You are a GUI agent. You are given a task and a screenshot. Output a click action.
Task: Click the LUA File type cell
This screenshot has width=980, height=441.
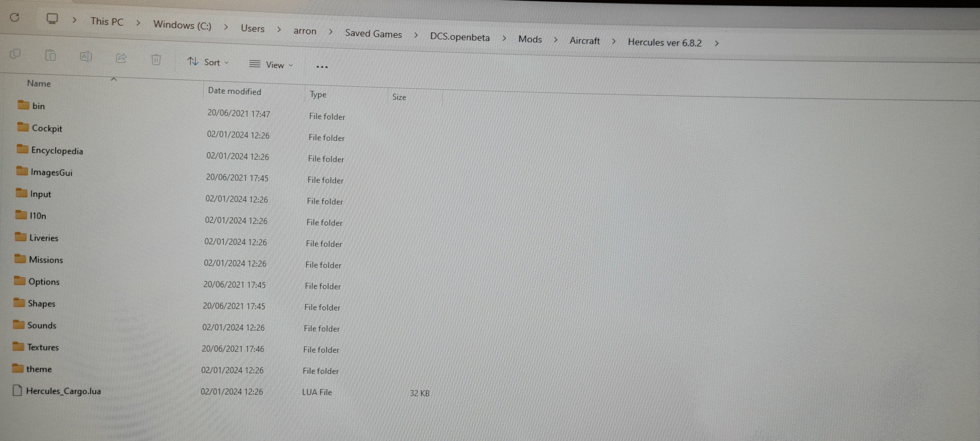point(317,392)
